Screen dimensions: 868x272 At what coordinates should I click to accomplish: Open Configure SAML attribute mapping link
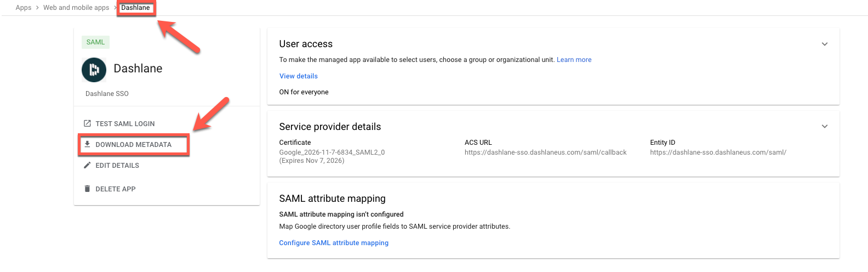(334, 243)
